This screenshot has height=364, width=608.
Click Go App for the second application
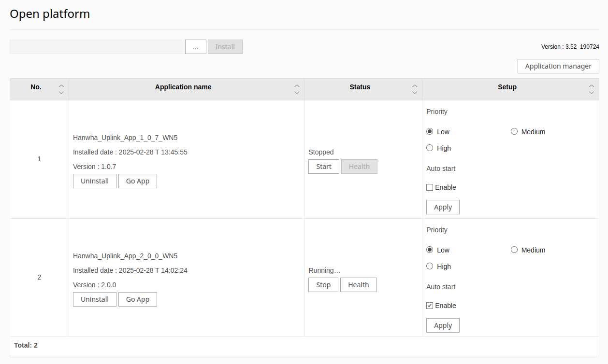pyautogui.click(x=137, y=299)
